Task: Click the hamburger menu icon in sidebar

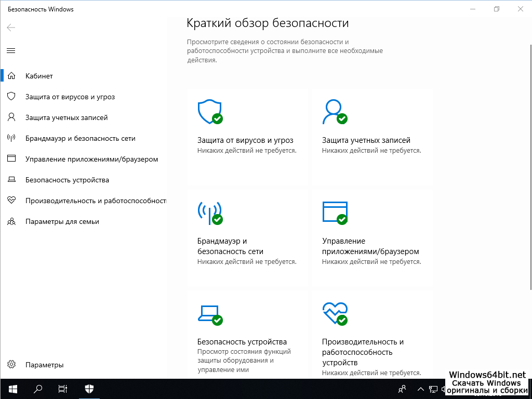Action: 11,50
